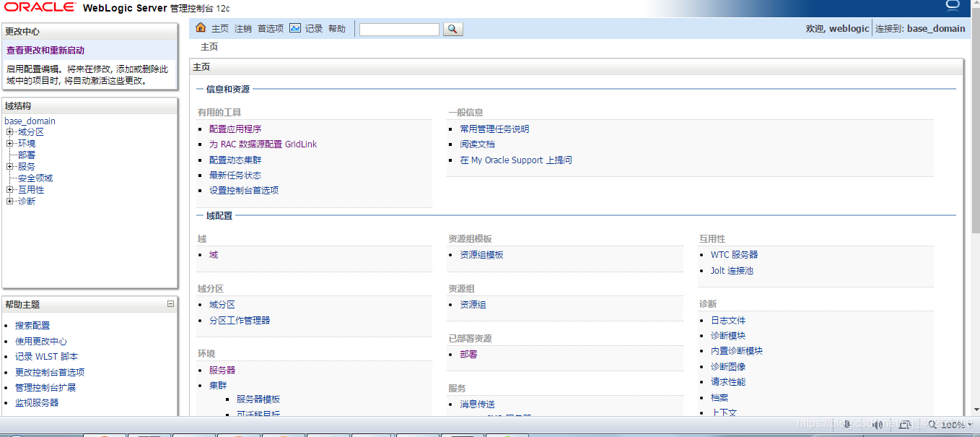This screenshot has width=980, height=437.
Task: Open 诊断图像 link
Action: pos(728,367)
